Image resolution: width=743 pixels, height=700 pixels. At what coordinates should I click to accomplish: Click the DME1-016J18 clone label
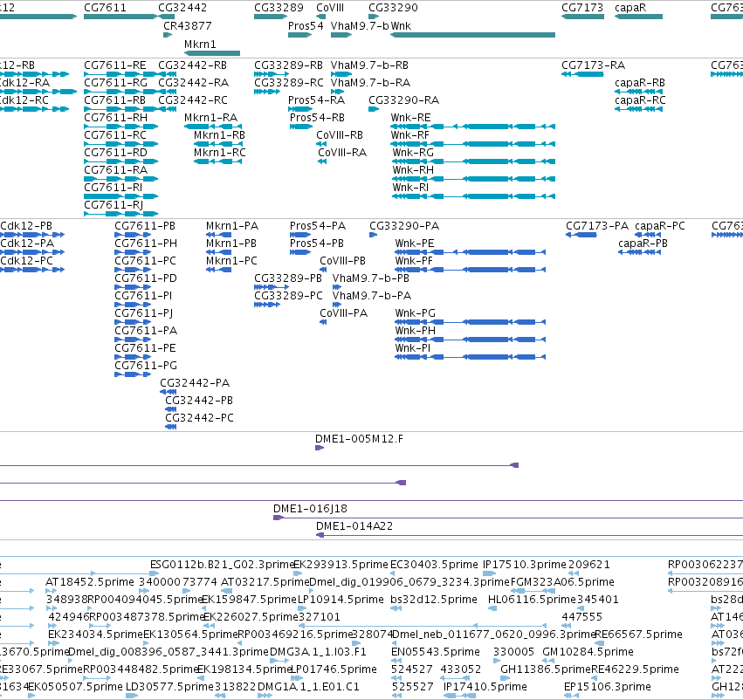click(x=310, y=509)
